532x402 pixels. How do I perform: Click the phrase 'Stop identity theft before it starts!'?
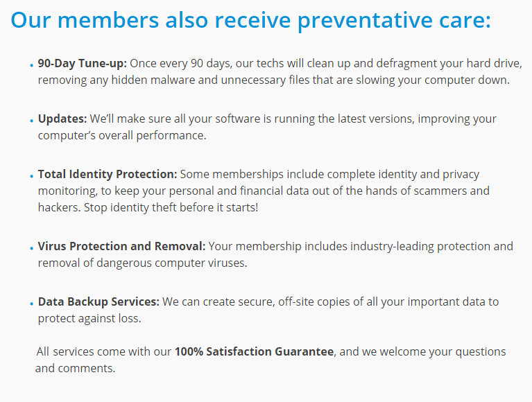171,207
